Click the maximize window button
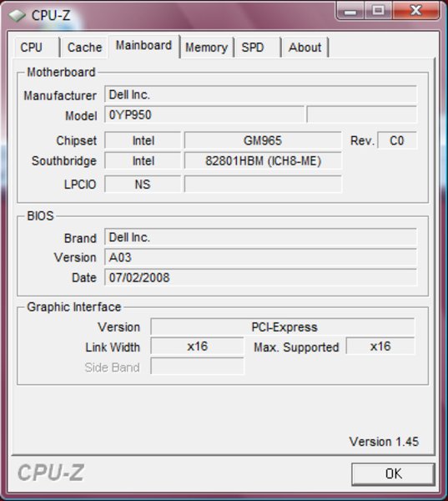The height and width of the screenshot is (501, 448). [379, 12]
